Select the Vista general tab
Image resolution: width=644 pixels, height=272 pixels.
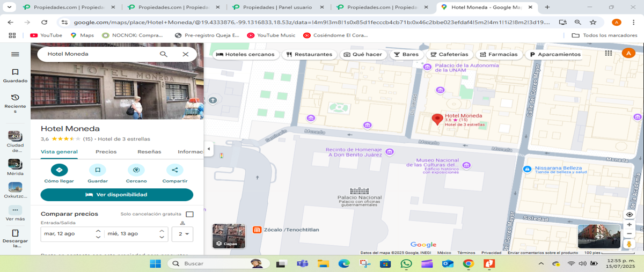(x=59, y=152)
